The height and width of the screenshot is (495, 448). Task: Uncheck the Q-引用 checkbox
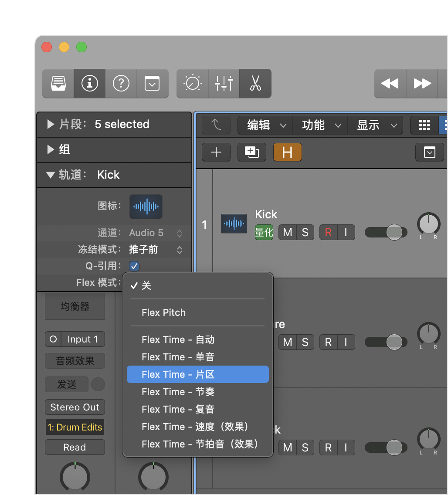tap(134, 266)
